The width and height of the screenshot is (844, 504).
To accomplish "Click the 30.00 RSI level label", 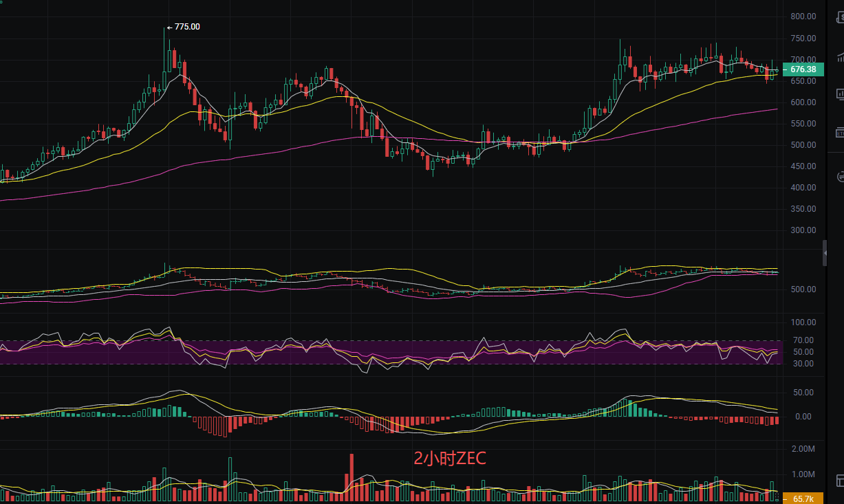I will (803, 364).
